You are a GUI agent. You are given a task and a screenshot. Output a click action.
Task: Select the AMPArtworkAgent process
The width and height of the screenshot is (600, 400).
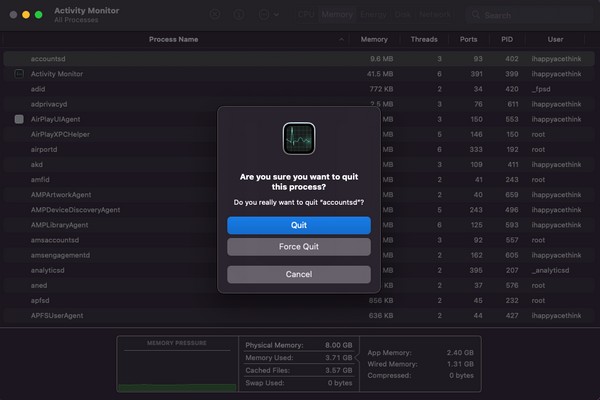61,195
